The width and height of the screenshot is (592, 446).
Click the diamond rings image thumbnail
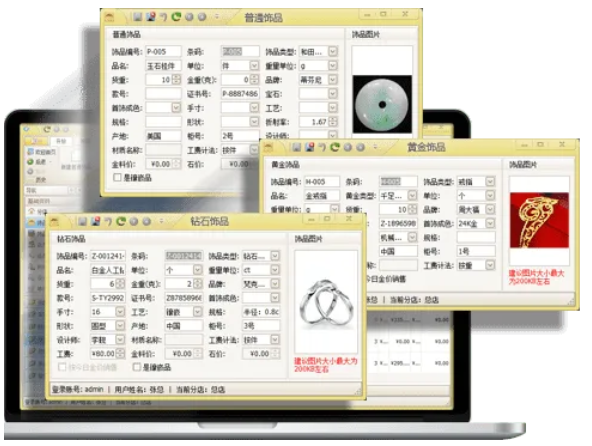click(x=326, y=302)
